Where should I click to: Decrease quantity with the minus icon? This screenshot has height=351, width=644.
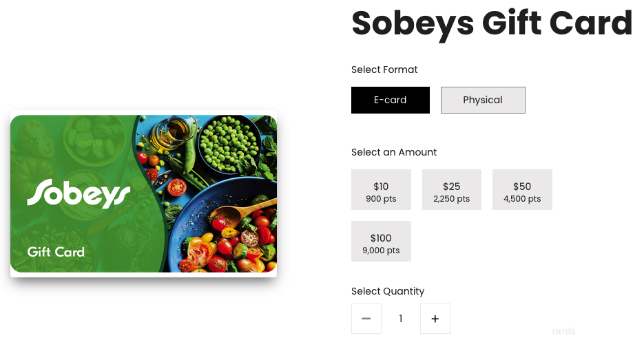[366, 319]
